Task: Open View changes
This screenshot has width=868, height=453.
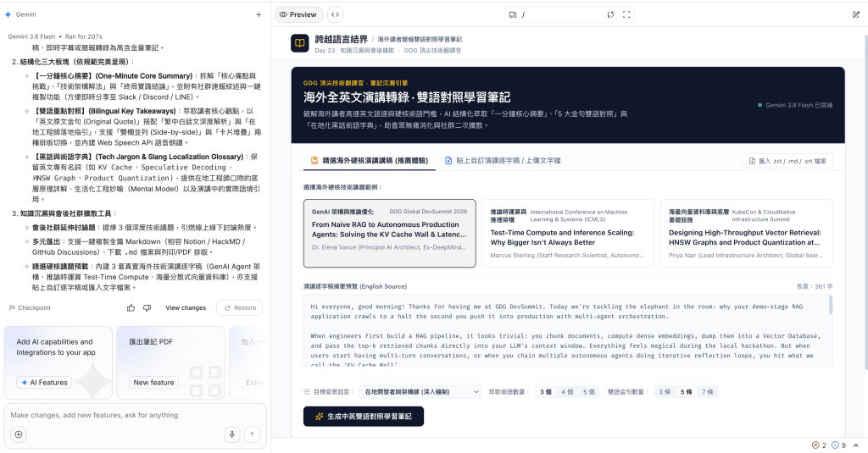Action: click(186, 308)
